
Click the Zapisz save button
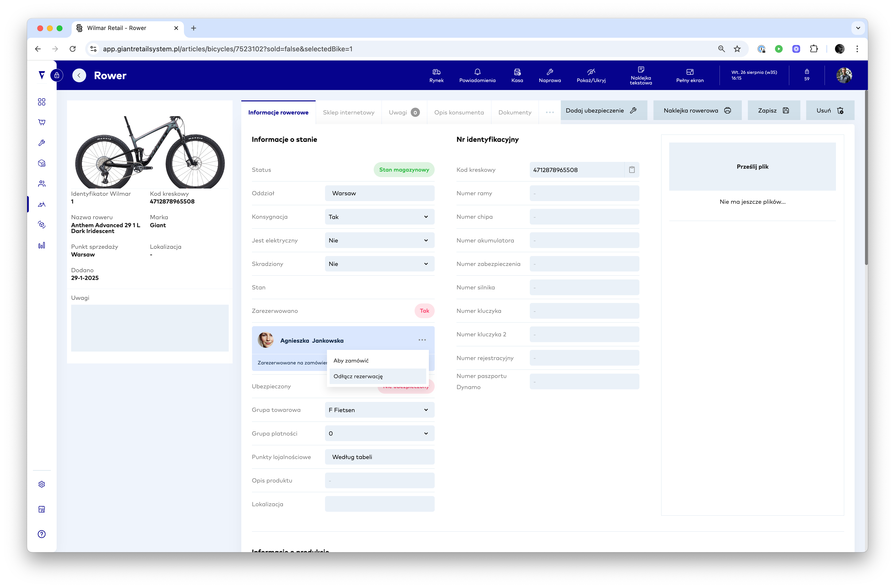(773, 111)
